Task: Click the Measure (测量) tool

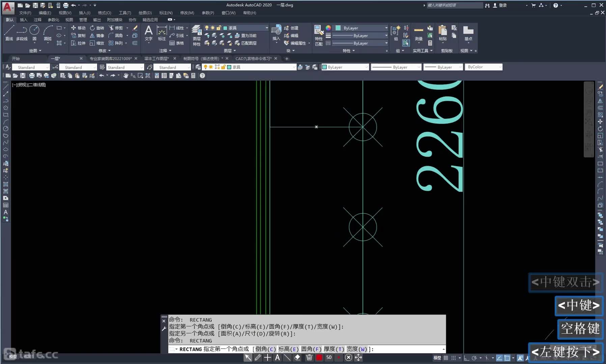Action: [419, 33]
